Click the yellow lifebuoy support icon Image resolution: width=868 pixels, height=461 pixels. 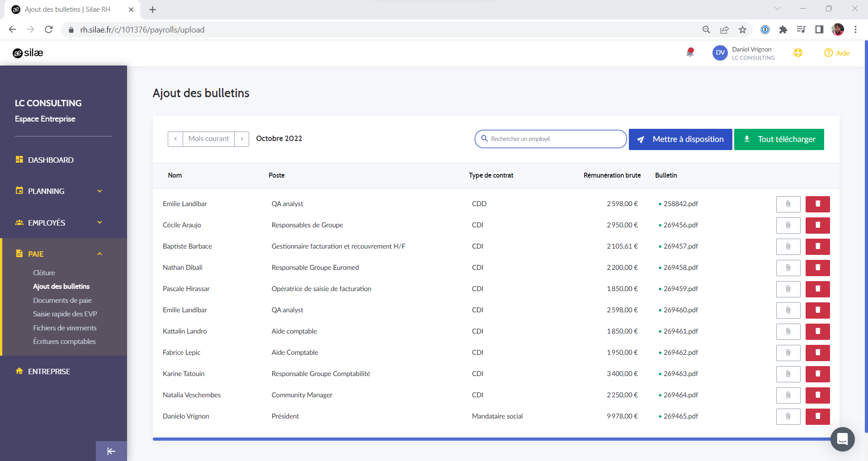click(798, 53)
